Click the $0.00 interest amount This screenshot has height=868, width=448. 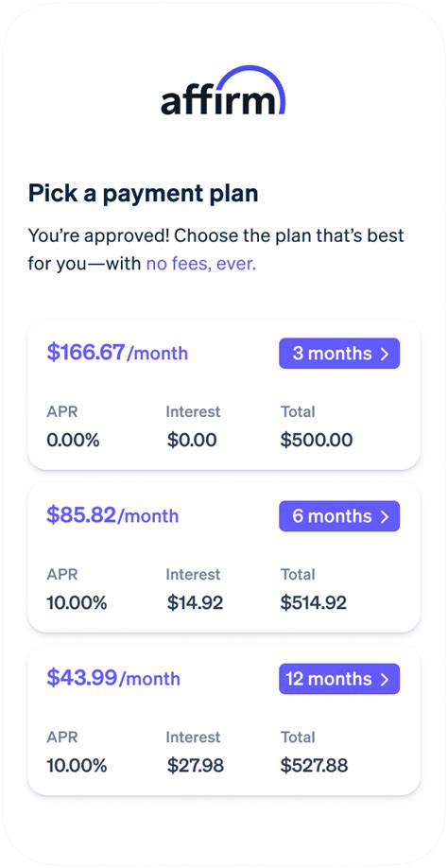tap(192, 440)
